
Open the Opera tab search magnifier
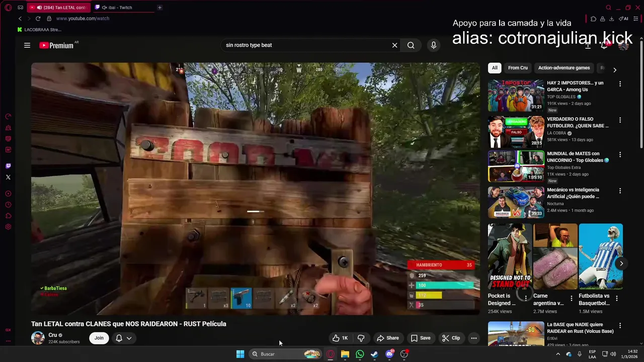609,8
